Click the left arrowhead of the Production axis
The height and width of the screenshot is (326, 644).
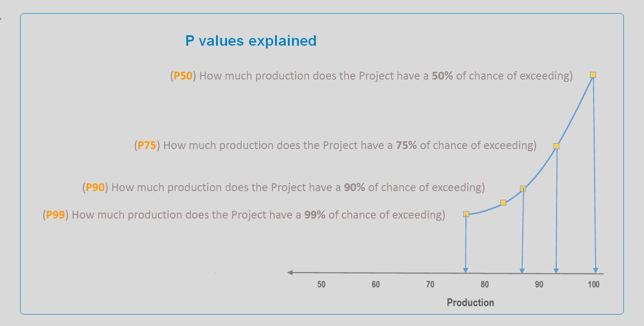tap(290, 273)
